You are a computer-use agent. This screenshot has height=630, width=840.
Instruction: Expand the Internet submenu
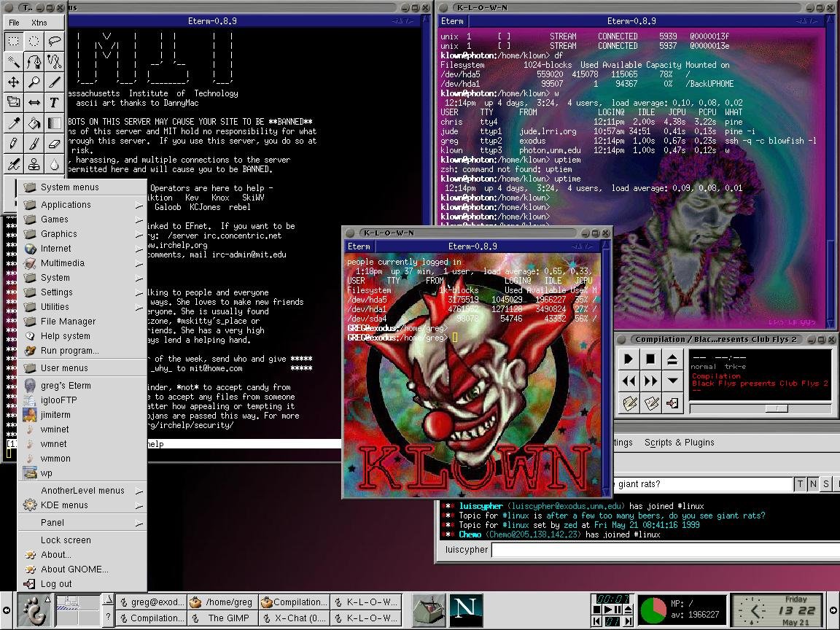pos(82,248)
